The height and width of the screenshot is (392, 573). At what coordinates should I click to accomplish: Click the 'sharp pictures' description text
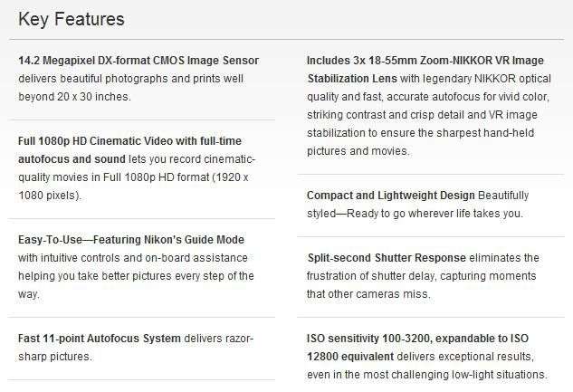55,357
